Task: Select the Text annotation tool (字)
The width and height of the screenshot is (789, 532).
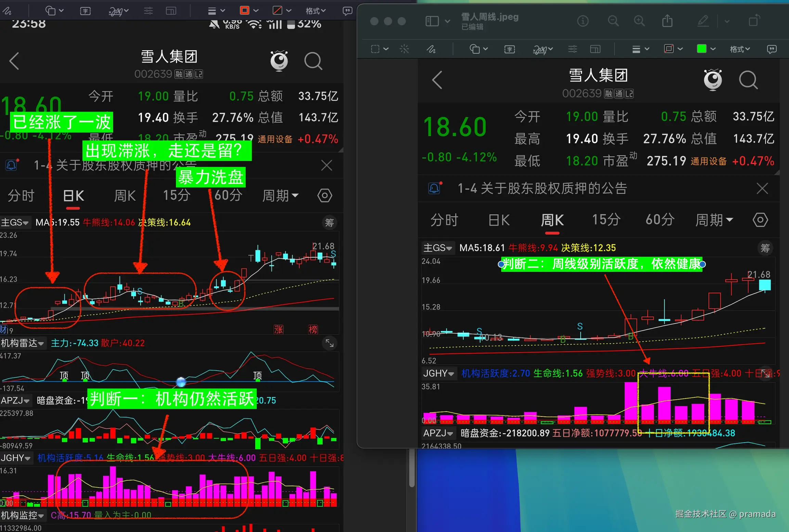Action: pyautogui.click(x=509, y=49)
